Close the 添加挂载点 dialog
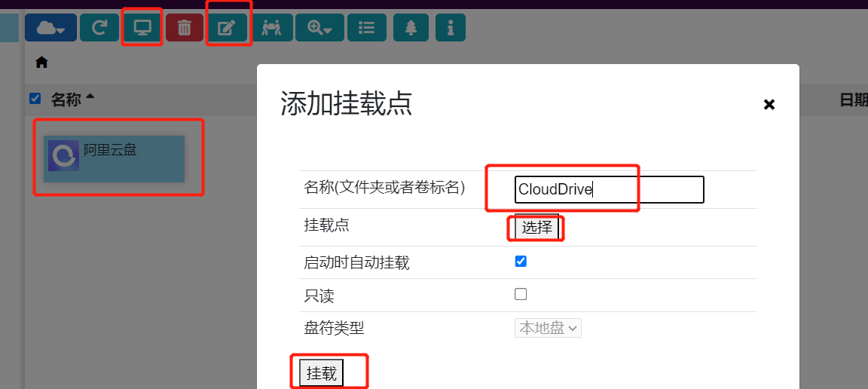Image resolution: width=868 pixels, height=389 pixels. (769, 105)
